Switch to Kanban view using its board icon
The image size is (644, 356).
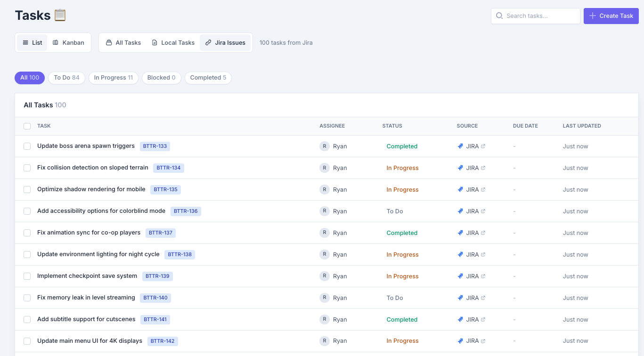pos(55,42)
